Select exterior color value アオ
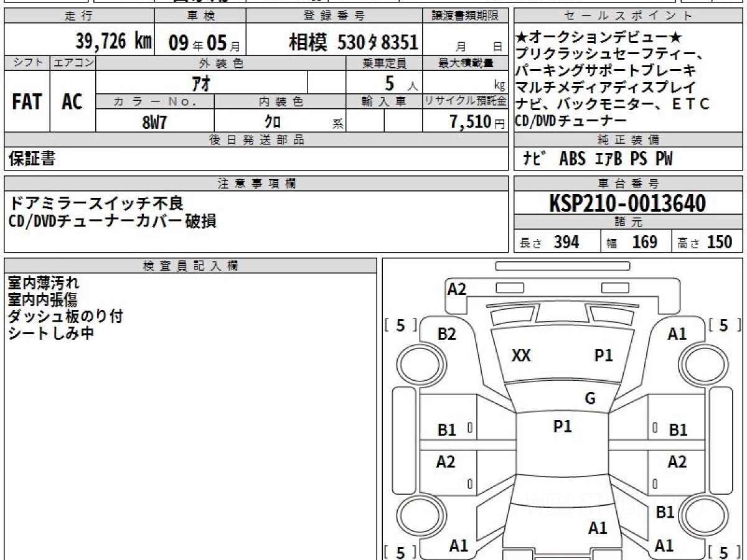Image resolution: width=747 pixels, height=560 pixels. point(202,83)
